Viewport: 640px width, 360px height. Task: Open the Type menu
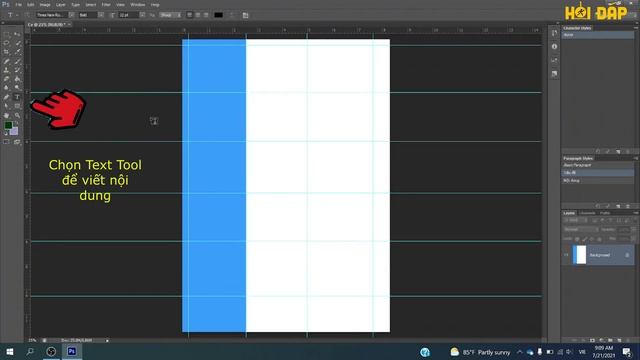76,4
